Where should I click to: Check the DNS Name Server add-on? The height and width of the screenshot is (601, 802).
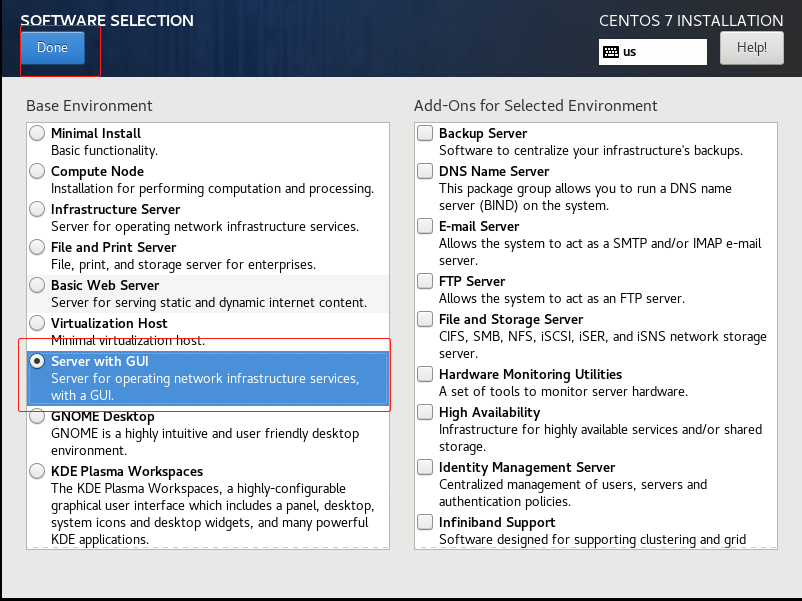coord(425,171)
